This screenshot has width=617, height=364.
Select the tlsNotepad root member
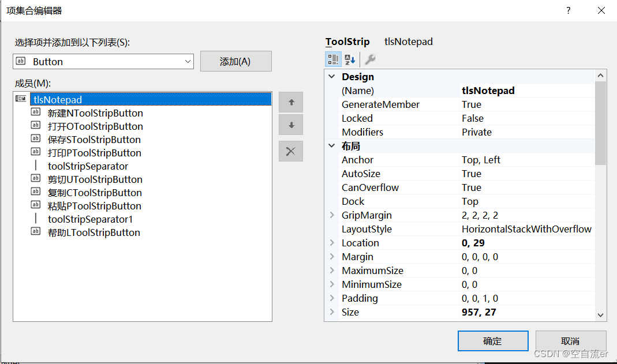58,99
